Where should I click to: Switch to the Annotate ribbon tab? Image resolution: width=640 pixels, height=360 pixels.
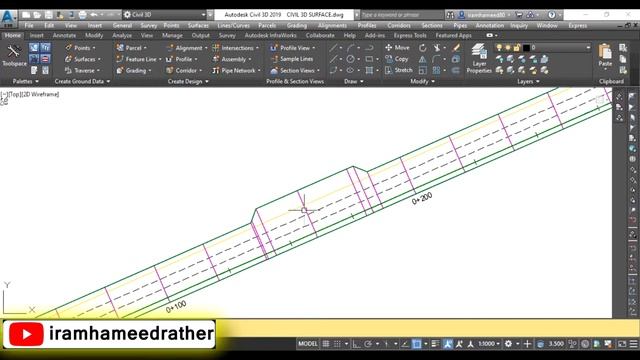(64, 36)
